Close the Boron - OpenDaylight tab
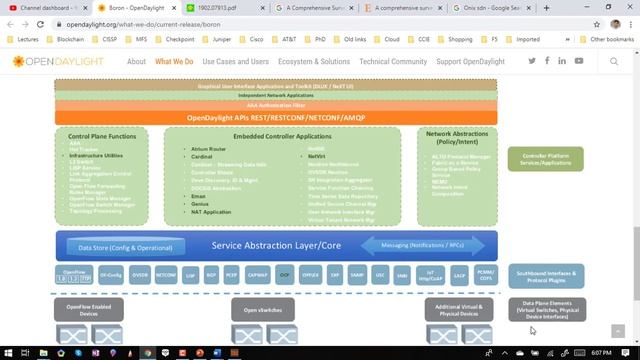Screen dimensions: 640x360 [174, 8]
